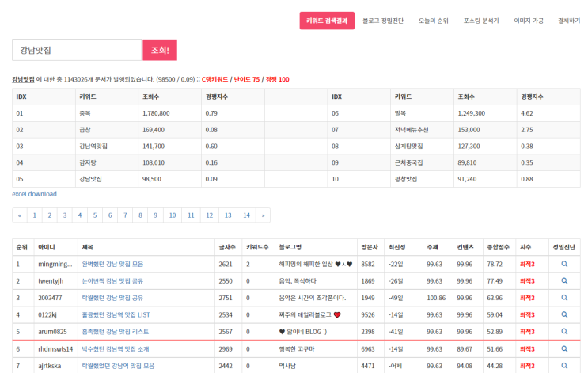588x373 pixels.
Task: Click the excel download link
Action: tap(34, 194)
